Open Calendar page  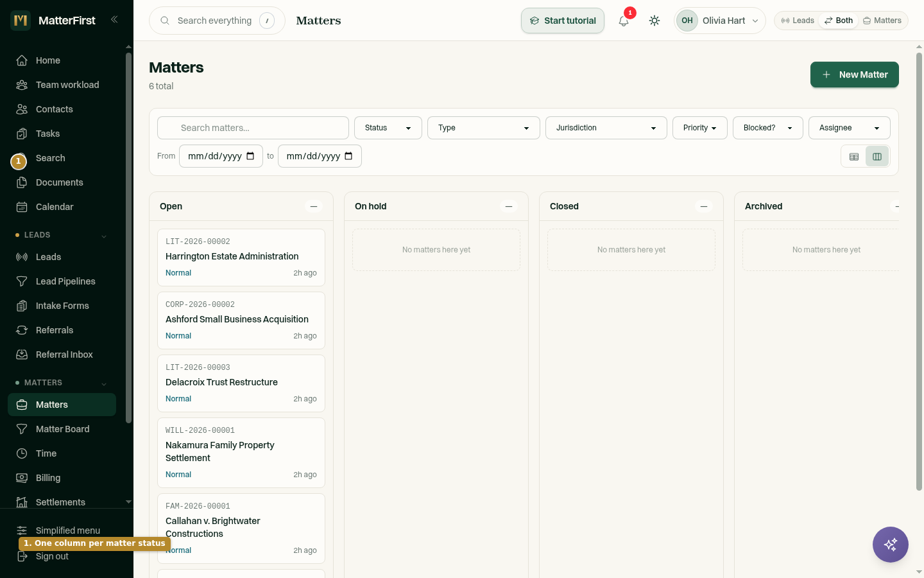[x=62, y=207]
